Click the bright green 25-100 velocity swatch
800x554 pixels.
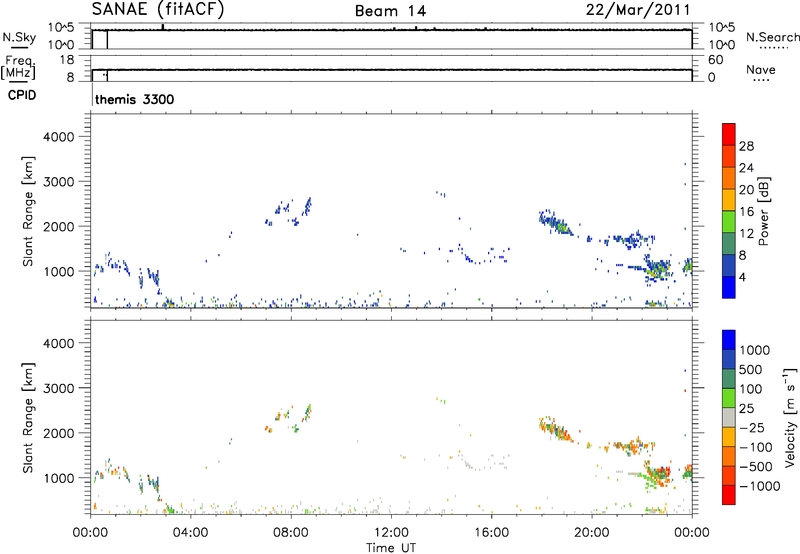pos(729,398)
